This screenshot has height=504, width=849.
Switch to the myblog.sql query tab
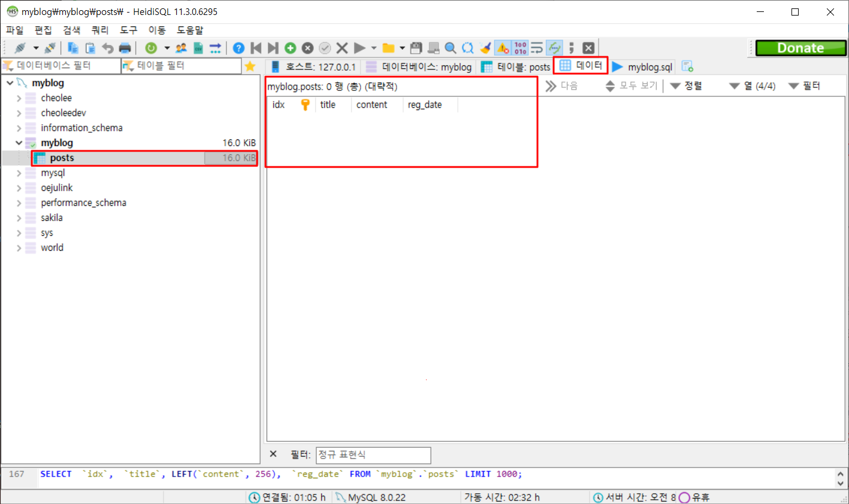pyautogui.click(x=643, y=67)
